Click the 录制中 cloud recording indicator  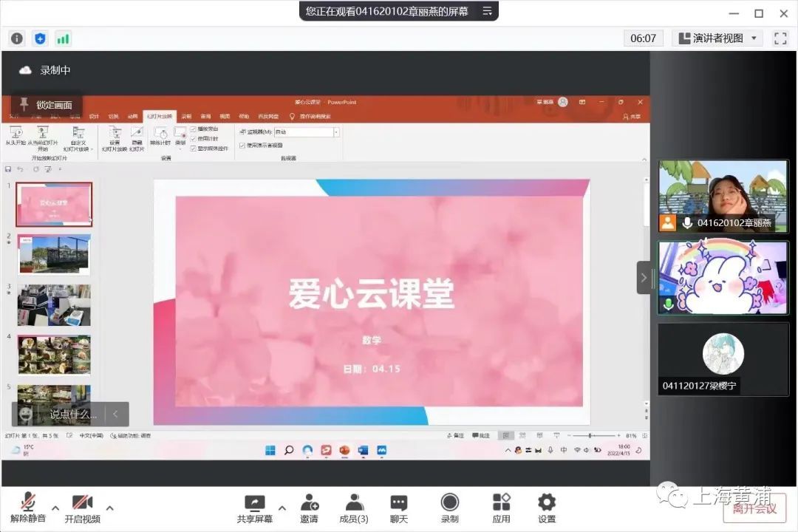(45, 70)
